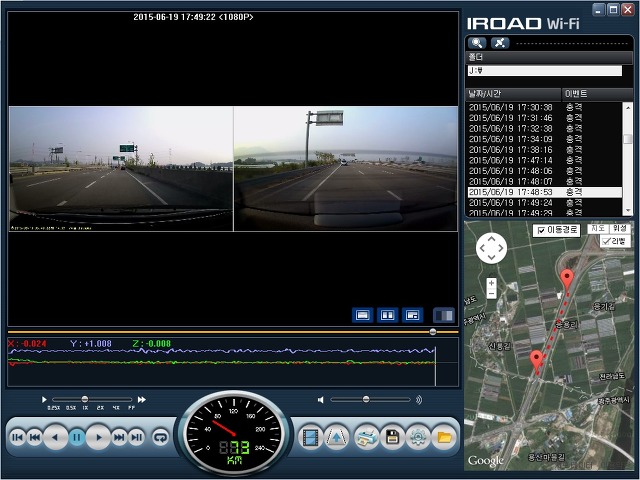This screenshot has height=480, width=640.
Task: Select recording 2015/06/19 17:48:06
Action: (x=544, y=171)
